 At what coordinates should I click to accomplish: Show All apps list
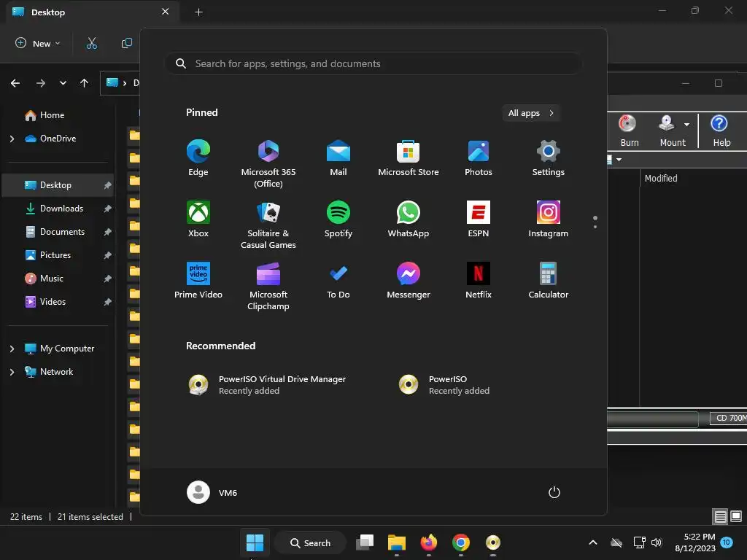click(531, 113)
